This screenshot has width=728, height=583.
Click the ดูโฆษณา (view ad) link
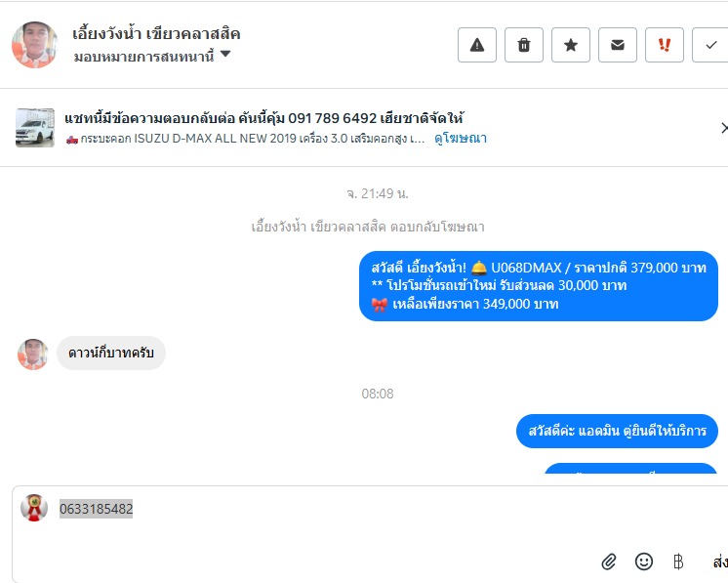461,139
